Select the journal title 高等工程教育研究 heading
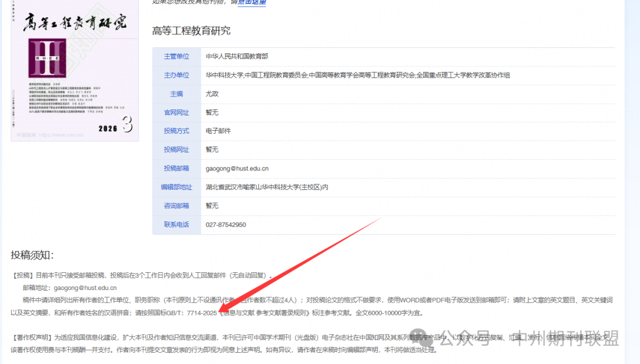Screen dimensions: 640x364 coord(191,31)
